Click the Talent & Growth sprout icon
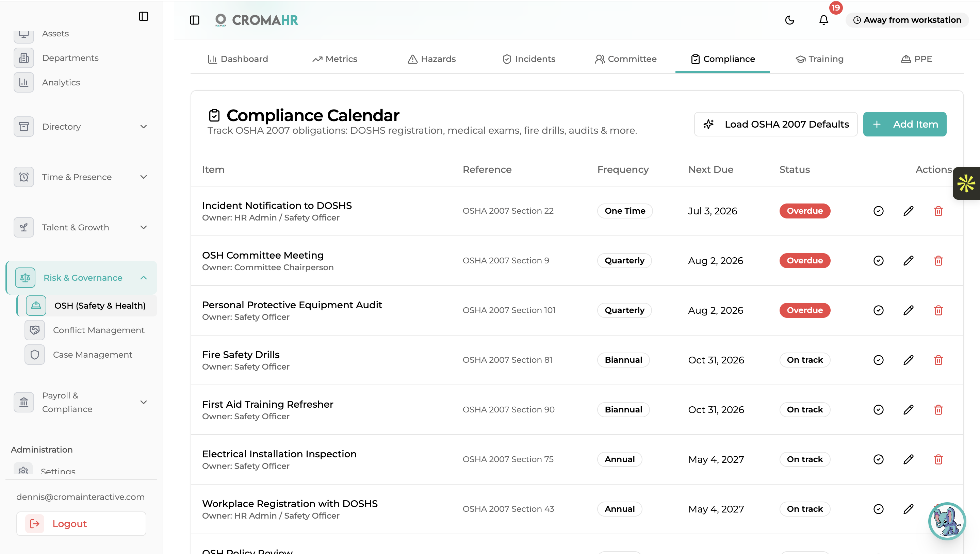Image resolution: width=980 pixels, height=554 pixels. (23, 227)
